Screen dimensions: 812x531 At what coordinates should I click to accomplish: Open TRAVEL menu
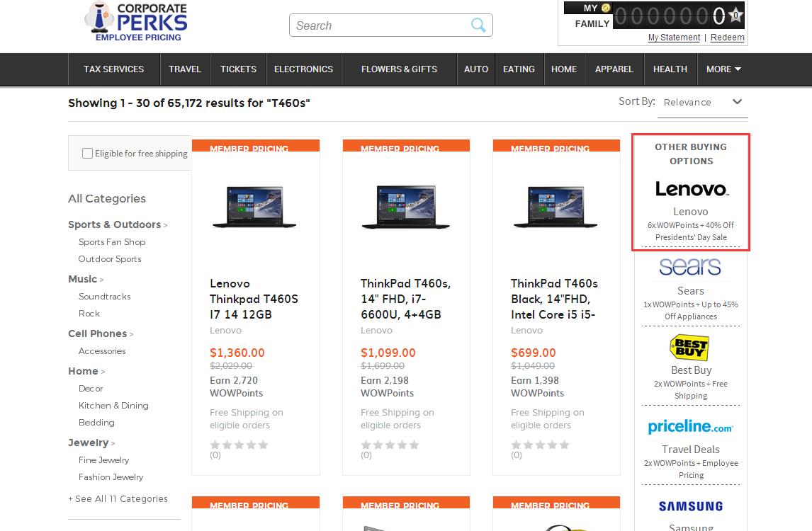point(185,69)
